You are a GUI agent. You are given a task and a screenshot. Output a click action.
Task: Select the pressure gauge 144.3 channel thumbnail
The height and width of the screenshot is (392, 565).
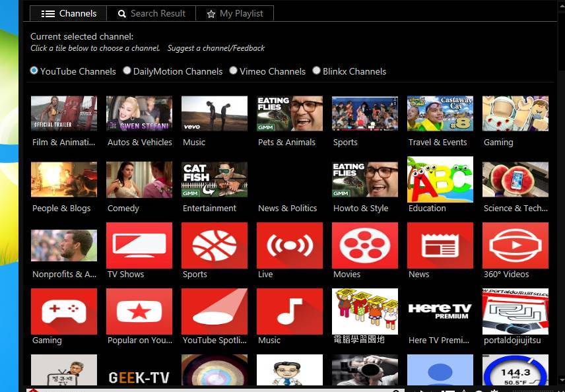(x=515, y=370)
